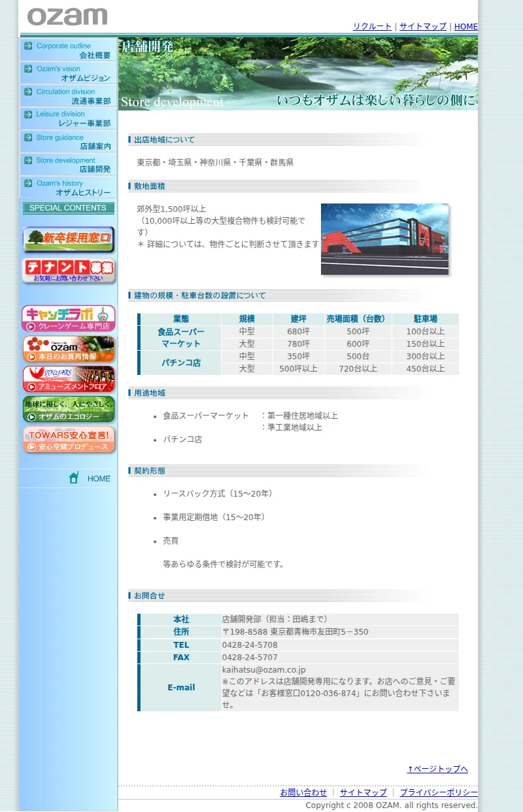Open Leisure division レジャー事業部 menu item
Screen dimensions: 523x812
pyautogui.click(x=68, y=119)
